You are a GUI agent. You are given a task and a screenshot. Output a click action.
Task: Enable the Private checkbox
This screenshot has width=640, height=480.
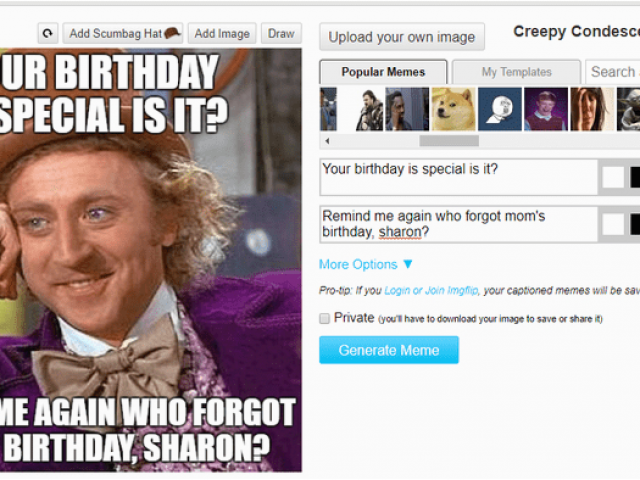tap(324, 318)
